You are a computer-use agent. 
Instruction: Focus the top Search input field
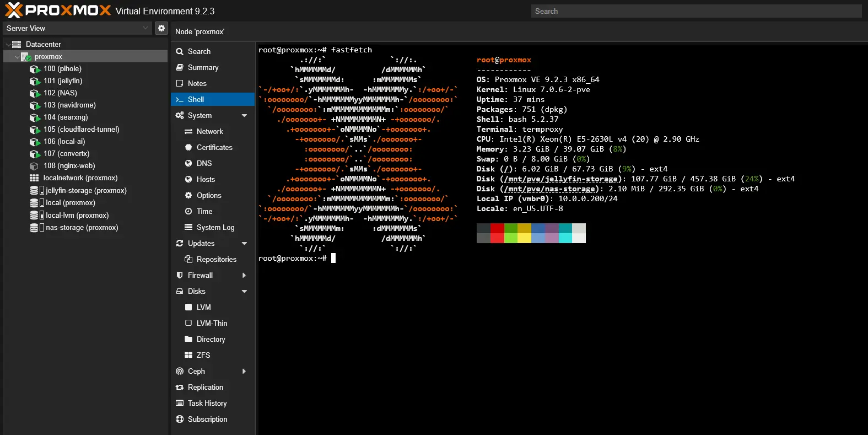pos(697,11)
